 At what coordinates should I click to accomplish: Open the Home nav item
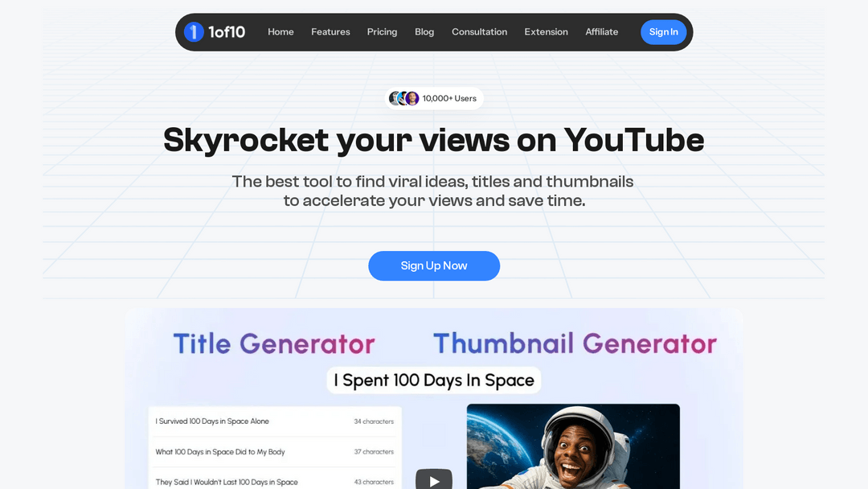point(280,32)
